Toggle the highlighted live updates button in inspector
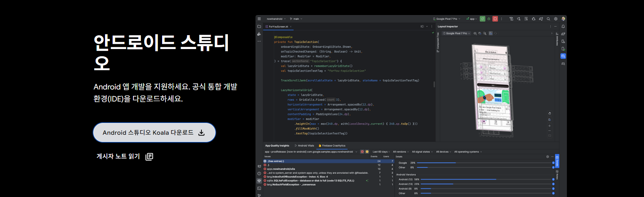The image size is (644, 197). 491,34
